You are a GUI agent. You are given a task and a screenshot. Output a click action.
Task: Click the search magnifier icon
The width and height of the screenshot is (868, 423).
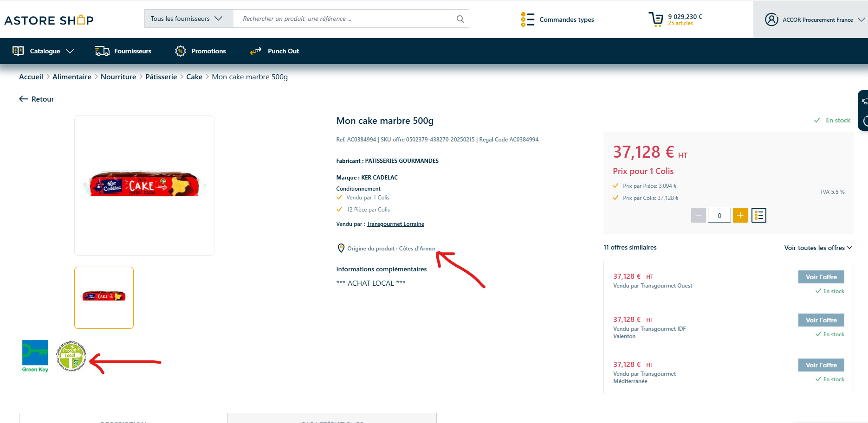tap(460, 19)
